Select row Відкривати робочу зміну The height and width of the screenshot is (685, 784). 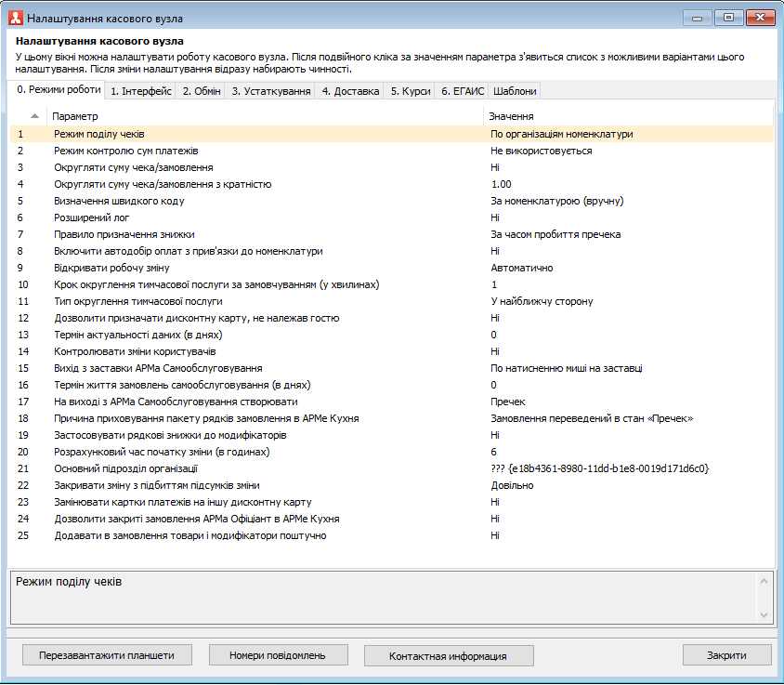(x=391, y=268)
